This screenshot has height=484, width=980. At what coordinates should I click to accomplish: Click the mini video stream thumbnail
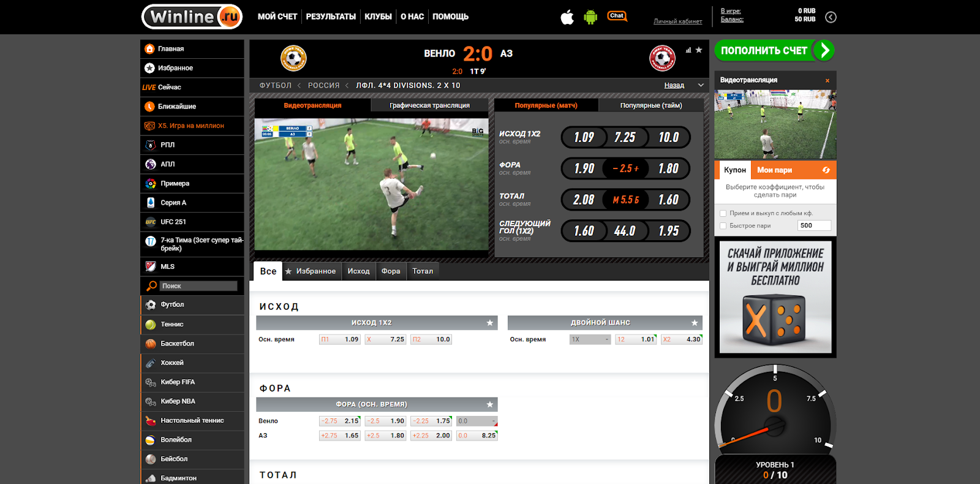point(775,124)
